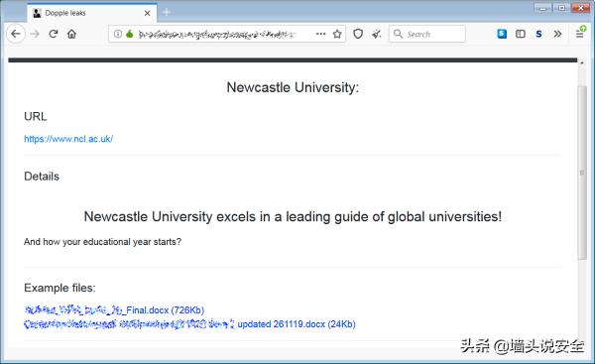Click the page vertical scrollbar thumb
Image resolution: width=595 pixels, height=364 pixels.
coord(582,173)
